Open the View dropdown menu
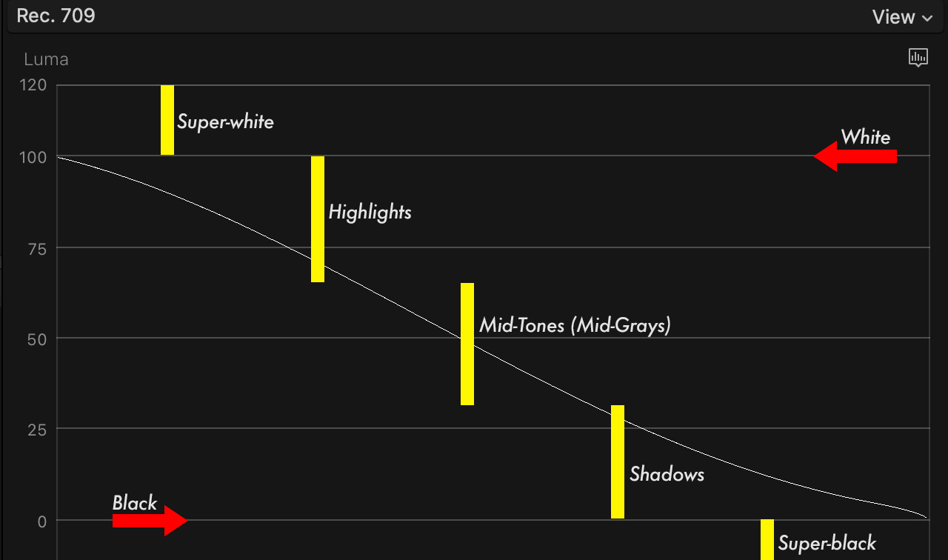The height and width of the screenshot is (560, 948). [x=902, y=17]
